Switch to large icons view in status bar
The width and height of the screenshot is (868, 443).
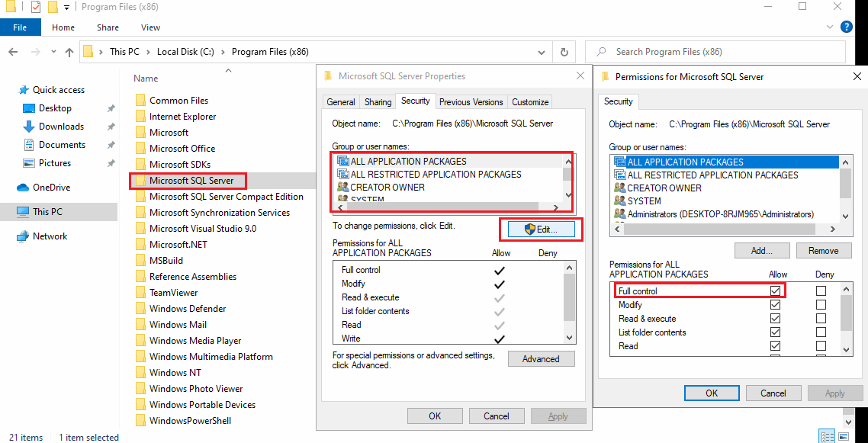(843, 436)
